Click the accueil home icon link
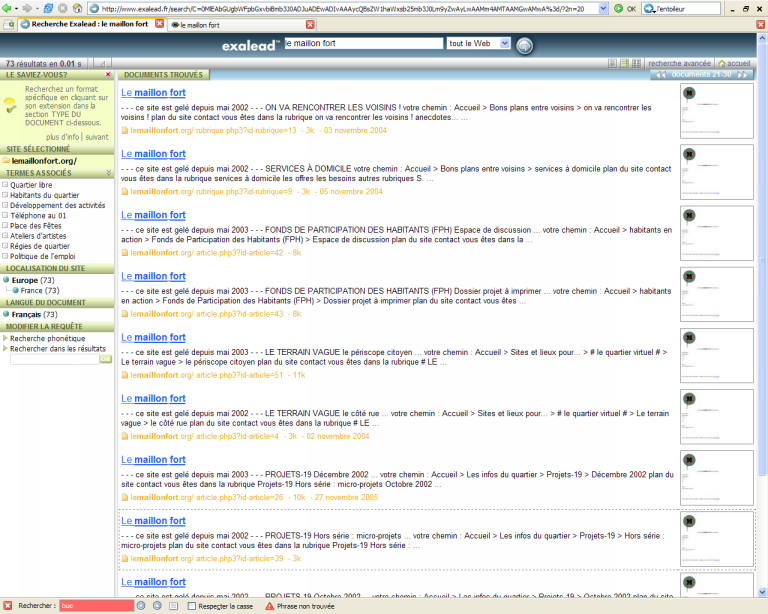Image resolution: width=768 pixels, height=614 pixels. click(x=734, y=63)
